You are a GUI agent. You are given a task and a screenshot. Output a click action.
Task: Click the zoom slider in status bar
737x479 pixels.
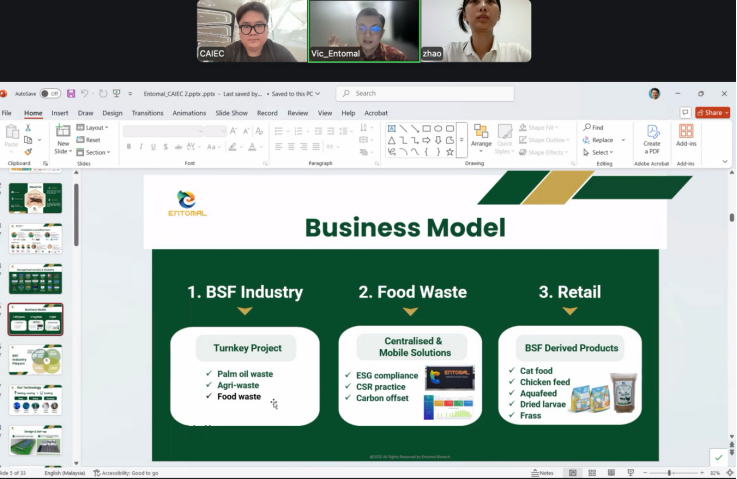click(670, 472)
